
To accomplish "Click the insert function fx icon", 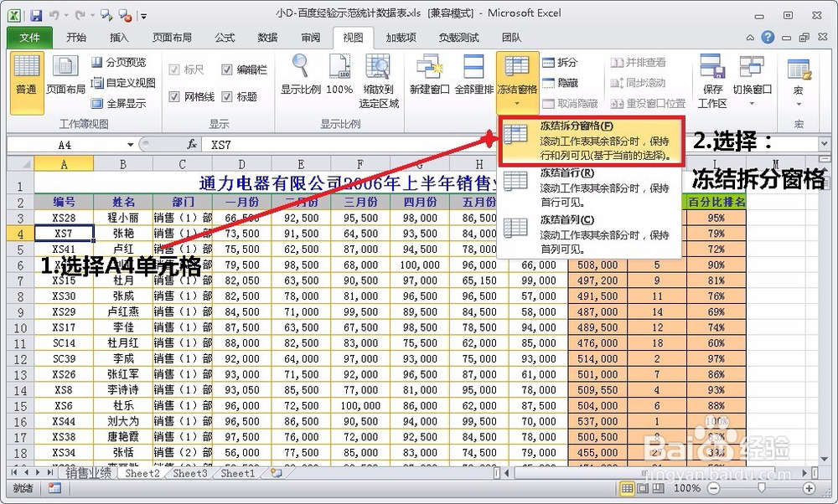I will (x=193, y=144).
